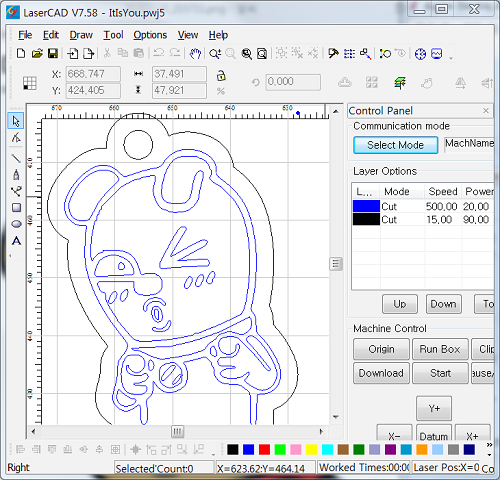
Task: Click the Export file icon
Action: pos(89,53)
